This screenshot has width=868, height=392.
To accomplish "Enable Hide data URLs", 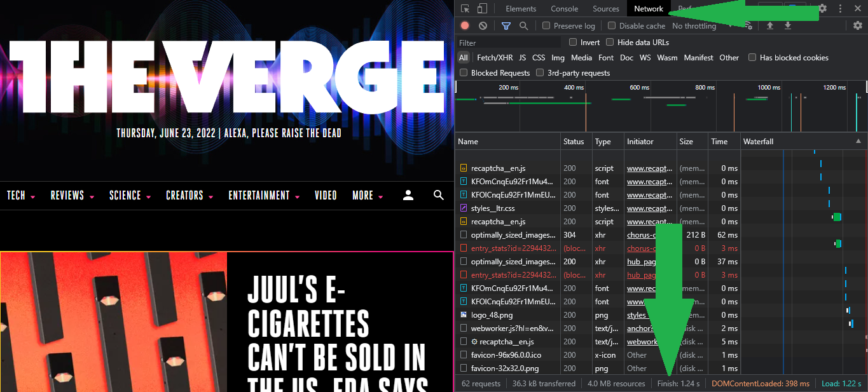I will (610, 43).
